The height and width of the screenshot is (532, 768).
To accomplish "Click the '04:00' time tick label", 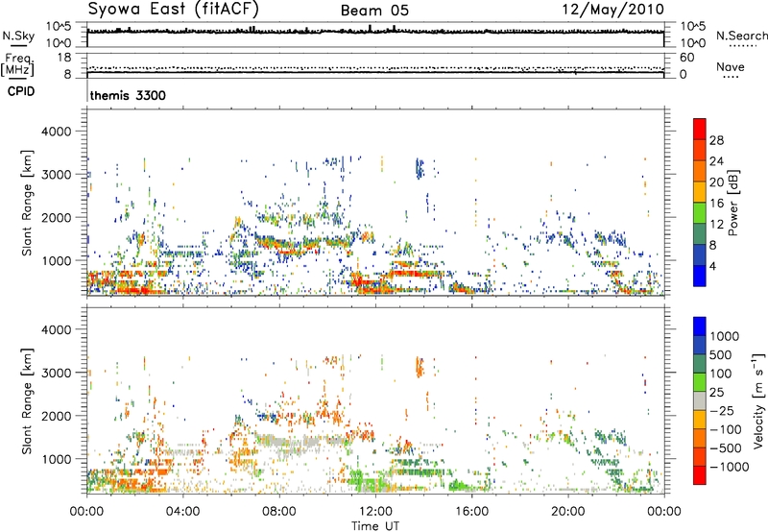I will [x=182, y=512].
